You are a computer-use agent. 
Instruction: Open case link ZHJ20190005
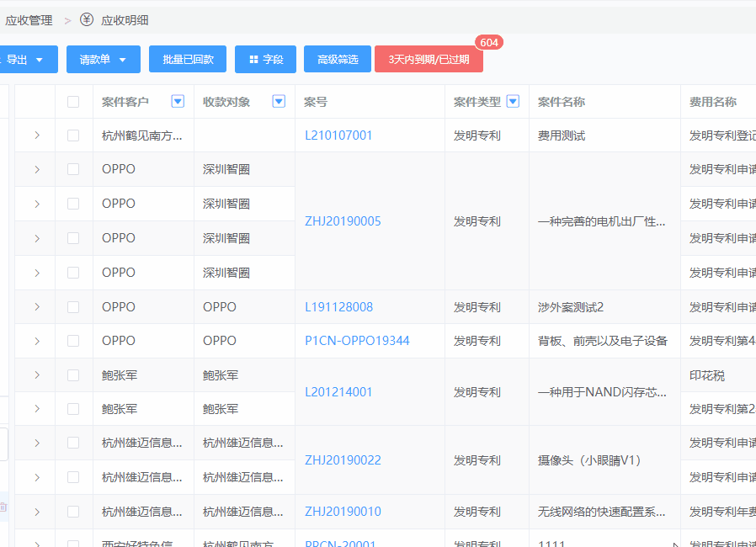pyautogui.click(x=343, y=221)
